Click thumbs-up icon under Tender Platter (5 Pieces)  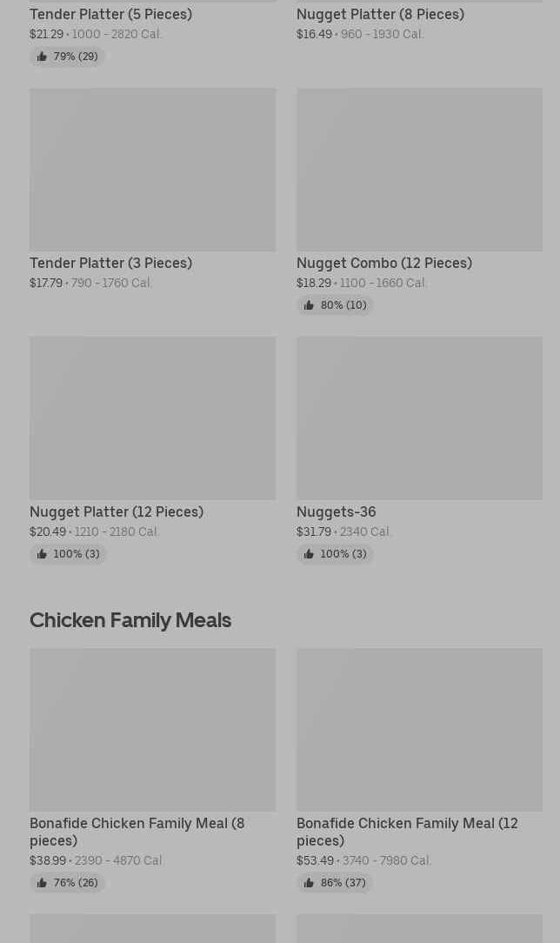point(42,57)
